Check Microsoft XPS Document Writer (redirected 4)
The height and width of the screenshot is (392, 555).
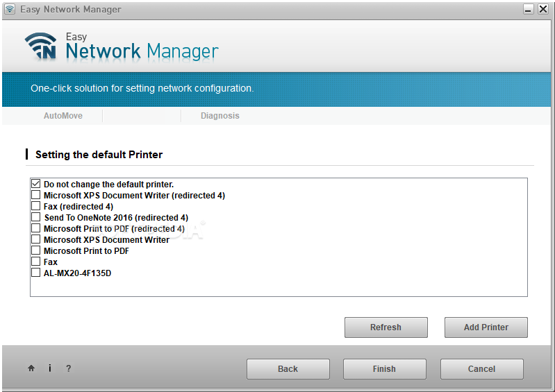pos(35,195)
